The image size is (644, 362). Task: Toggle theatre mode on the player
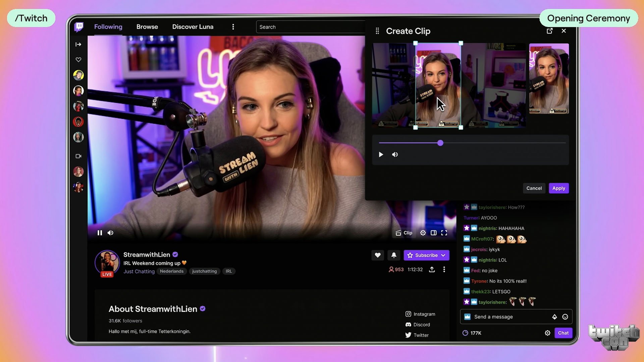coord(434,233)
